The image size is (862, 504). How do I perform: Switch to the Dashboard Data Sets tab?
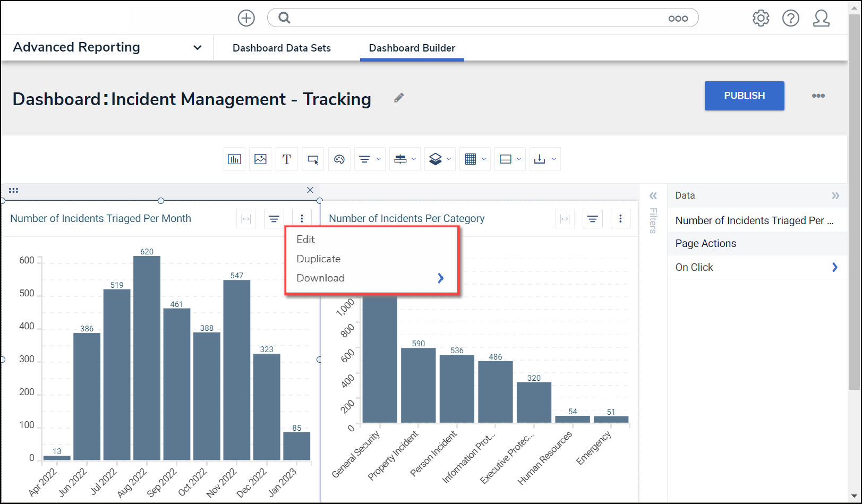tap(281, 48)
